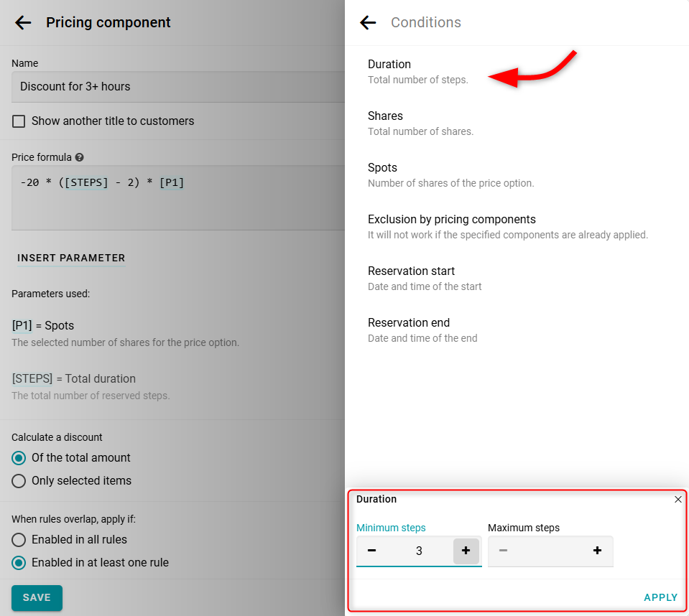The width and height of the screenshot is (689, 616).
Task: Go back from the Conditions panel
Action: coord(368,22)
